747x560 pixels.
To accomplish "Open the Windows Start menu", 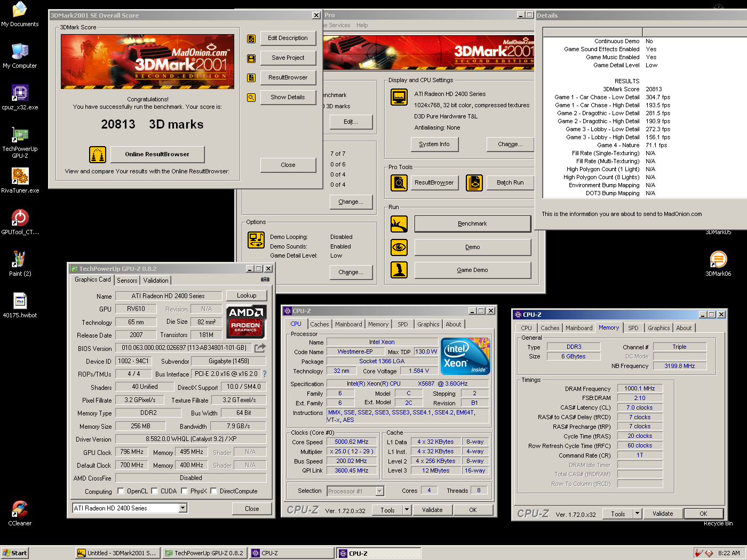I will click(14, 553).
